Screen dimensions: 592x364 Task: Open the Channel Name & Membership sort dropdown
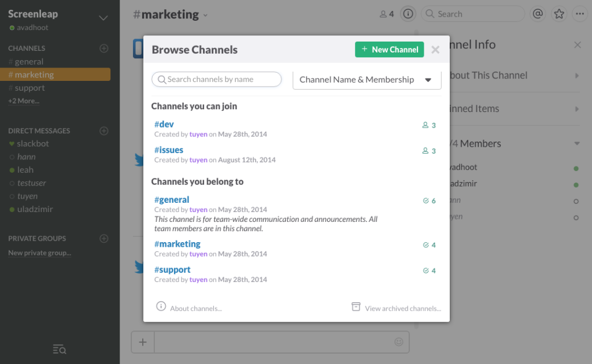pyautogui.click(x=367, y=80)
